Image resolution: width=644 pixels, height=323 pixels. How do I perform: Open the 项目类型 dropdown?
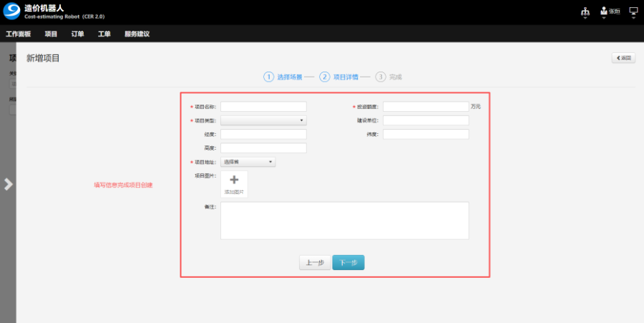(263, 120)
